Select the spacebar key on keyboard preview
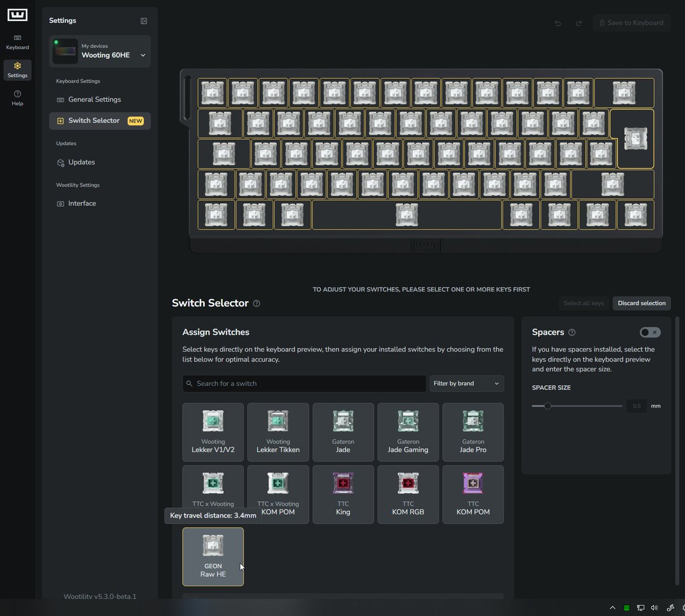 [x=407, y=215]
